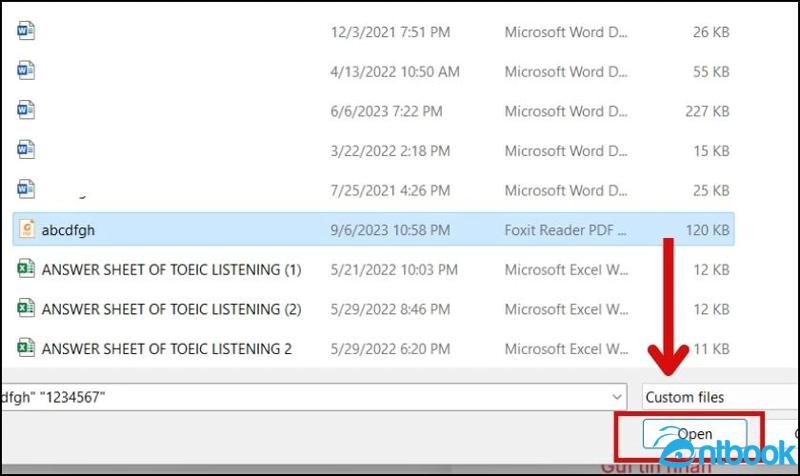Select the Word file dated 4/13/2022
Image resolution: width=800 pixels, height=476 pixels.
pos(373,71)
